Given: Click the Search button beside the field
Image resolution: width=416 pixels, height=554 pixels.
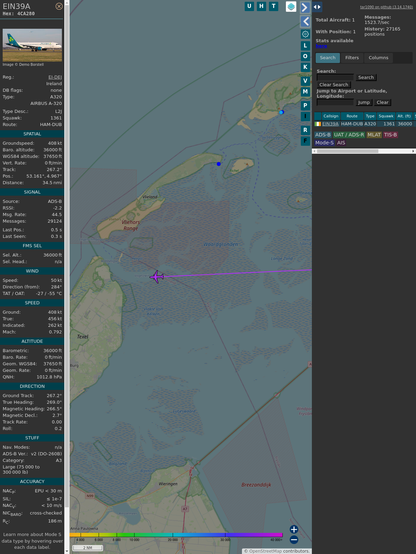Looking at the screenshot, I should pyautogui.click(x=366, y=77).
